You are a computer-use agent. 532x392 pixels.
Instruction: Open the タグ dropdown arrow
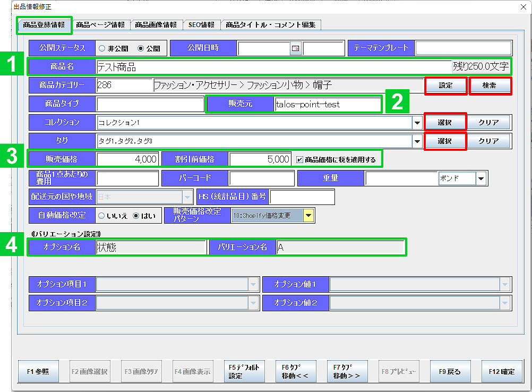pyautogui.click(x=417, y=141)
